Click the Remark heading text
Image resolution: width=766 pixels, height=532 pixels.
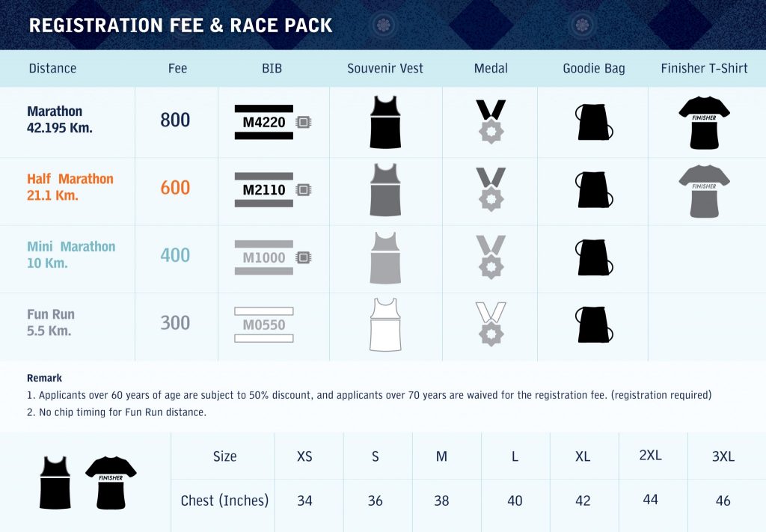click(44, 378)
